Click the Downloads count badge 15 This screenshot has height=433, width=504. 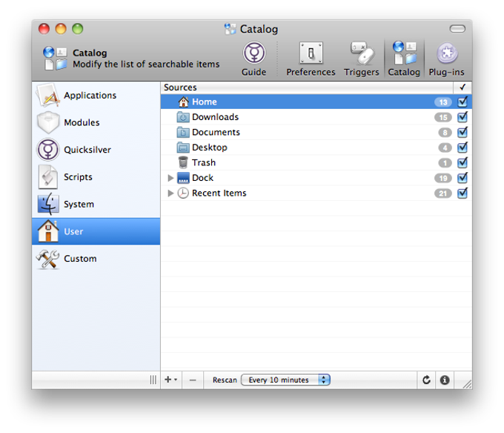443,117
